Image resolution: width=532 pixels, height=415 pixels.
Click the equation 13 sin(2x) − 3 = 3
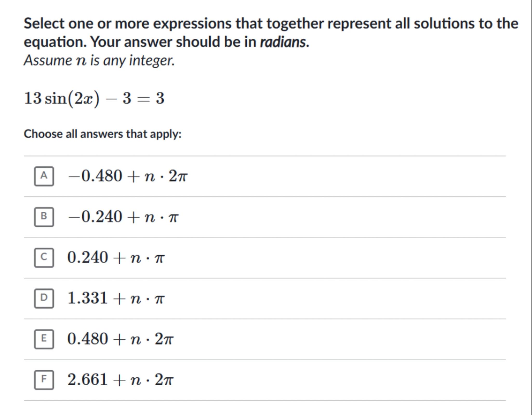[x=94, y=99]
